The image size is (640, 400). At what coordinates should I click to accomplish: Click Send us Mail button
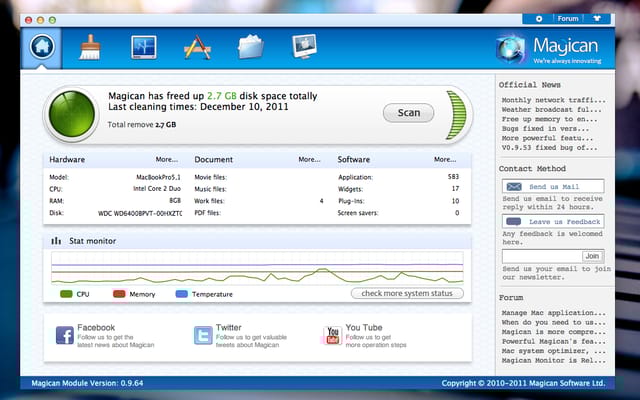553,187
